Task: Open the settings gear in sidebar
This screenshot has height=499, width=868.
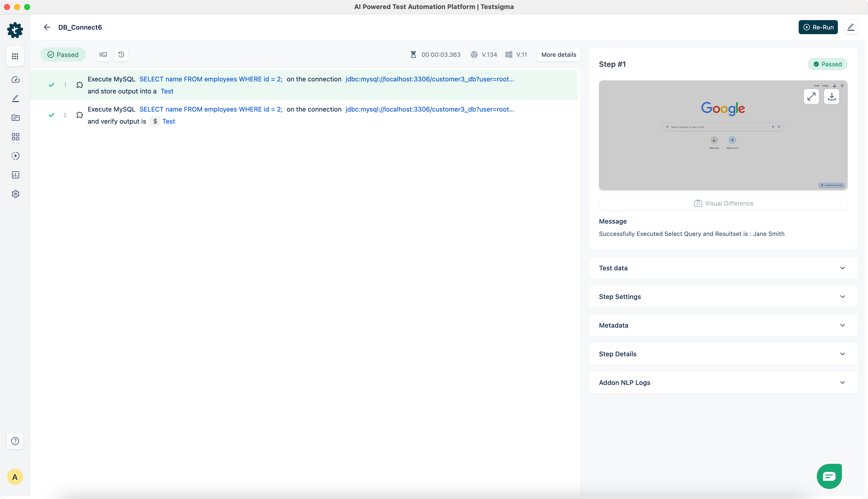Action: point(15,194)
